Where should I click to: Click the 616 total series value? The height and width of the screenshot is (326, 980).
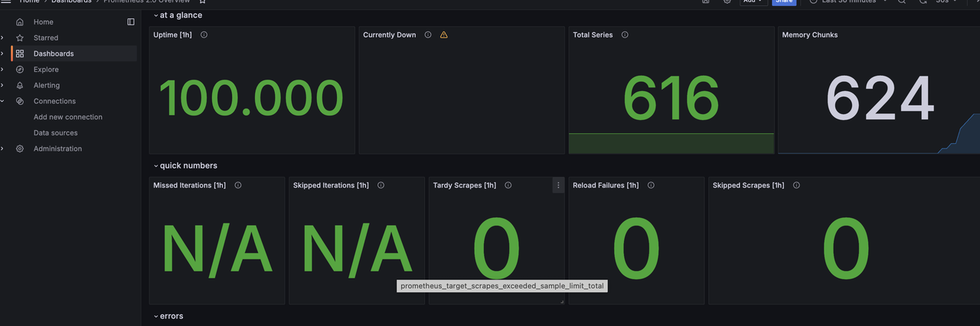[x=671, y=98]
